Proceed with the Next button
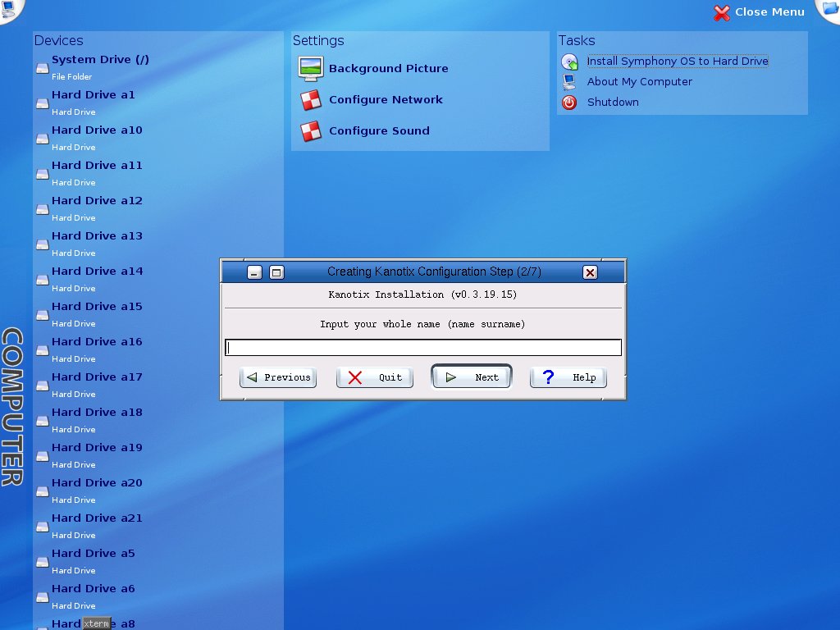Screen dimensions: 840x630 coord(472,377)
